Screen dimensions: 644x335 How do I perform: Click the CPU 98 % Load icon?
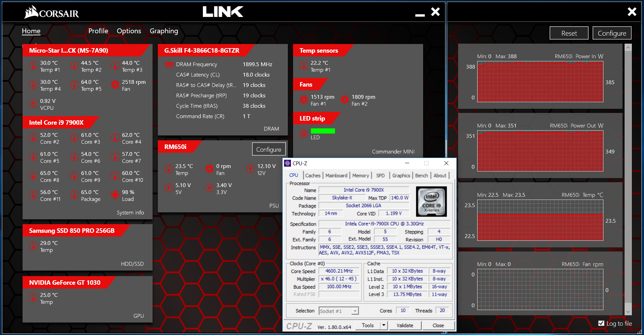coord(115,195)
